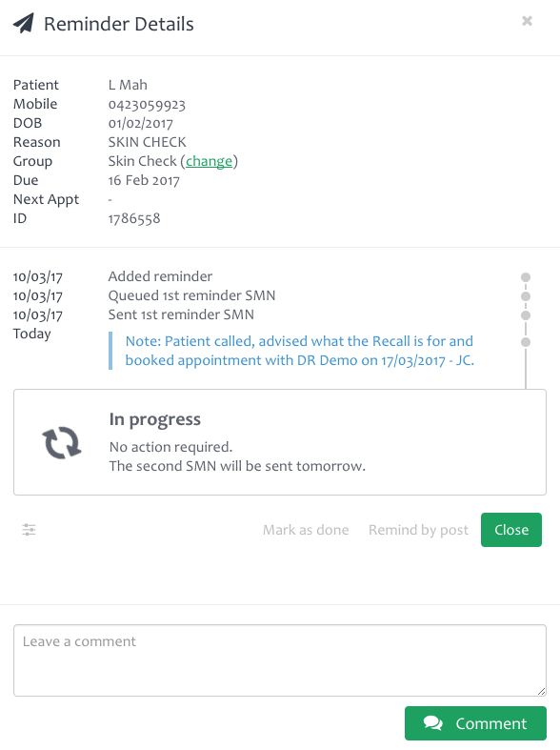Open the sliders options icon

[x=29, y=530]
